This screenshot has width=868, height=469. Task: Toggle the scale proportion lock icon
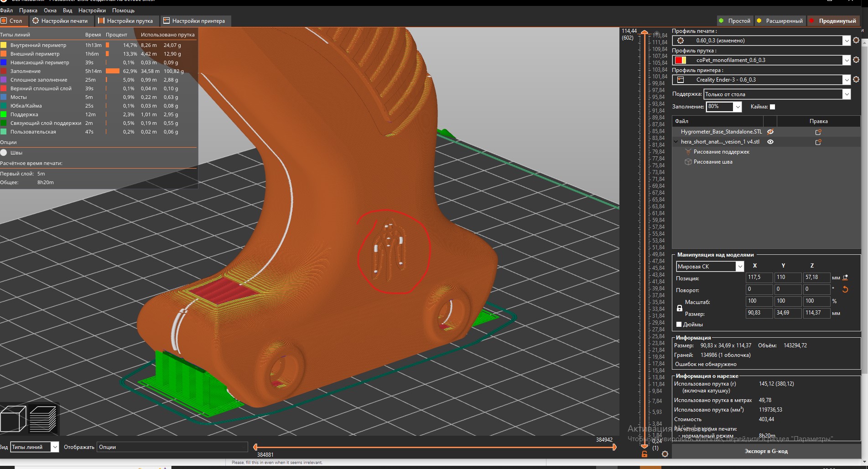coord(679,309)
